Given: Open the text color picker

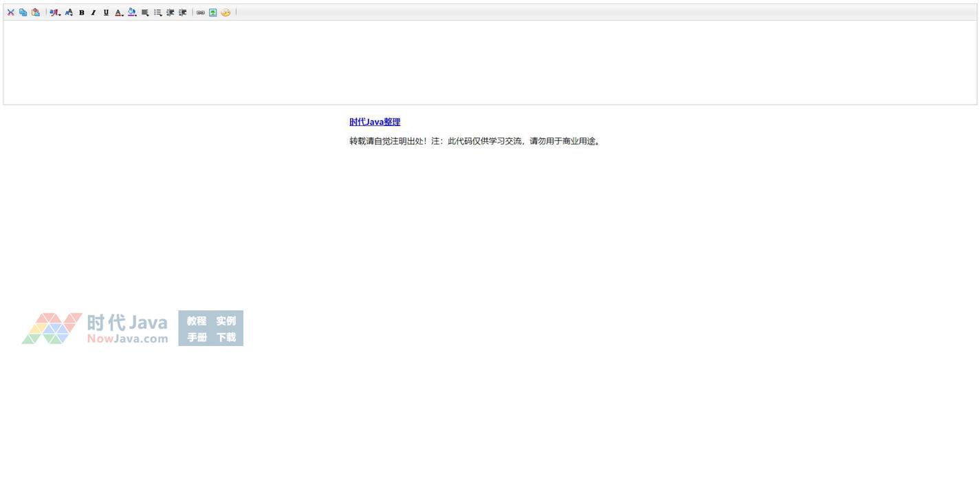Looking at the screenshot, I should click(x=119, y=12).
